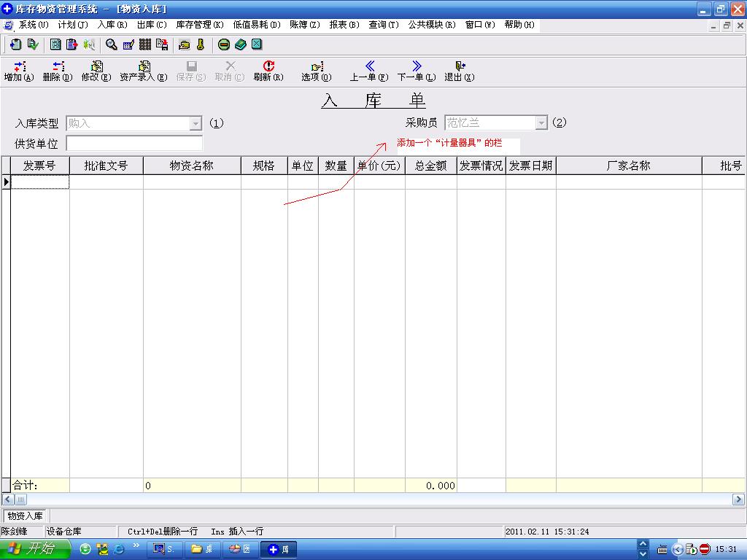The width and height of the screenshot is (747, 560).
Task: Open the 计划(J) menu
Action: pyautogui.click(x=73, y=25)
